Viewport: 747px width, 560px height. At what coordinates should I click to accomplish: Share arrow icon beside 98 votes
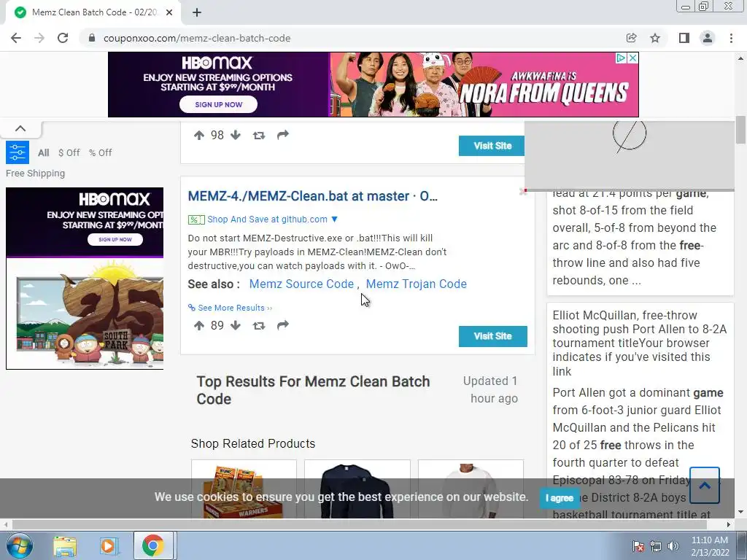click(x=283, y=135)
